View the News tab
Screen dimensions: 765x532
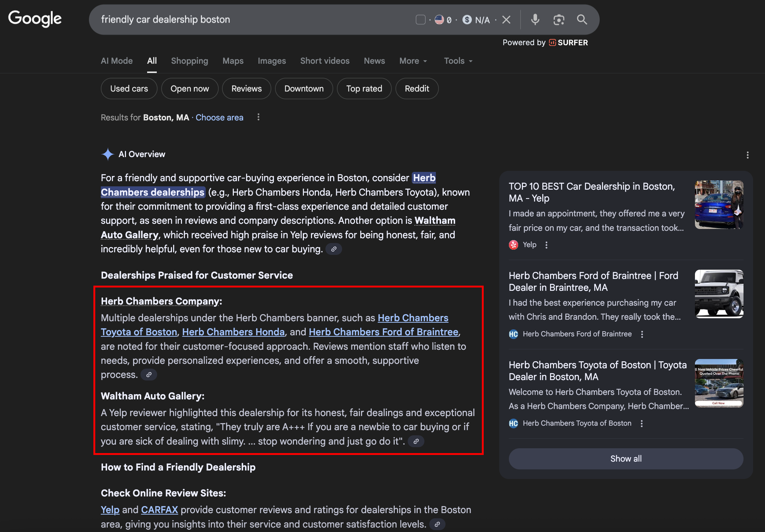pos(374,61)
